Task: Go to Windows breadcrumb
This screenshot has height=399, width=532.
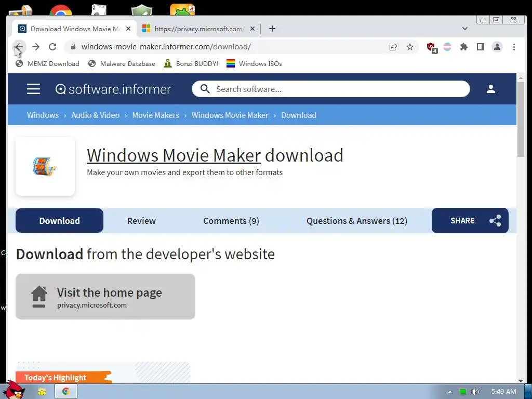Action: 43,115
